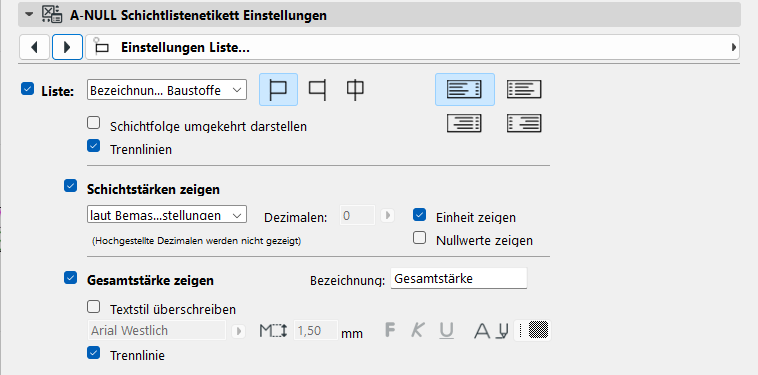This screenshot has width=758, height=375.
Task: Click the Dezimalen label
Action: [295, 217]
